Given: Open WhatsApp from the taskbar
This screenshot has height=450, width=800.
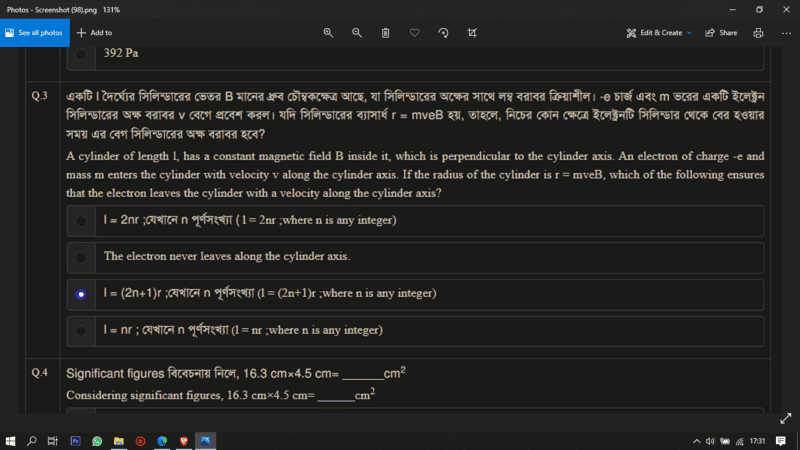Looking at the screenshot, I should coord(97,441).
